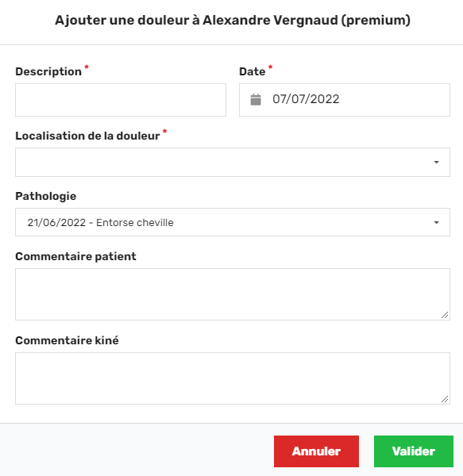Grab the Commentaire patient resize handle
Image resolution: width=463 pixels, height=476 pixels.
tap(445, 315)
